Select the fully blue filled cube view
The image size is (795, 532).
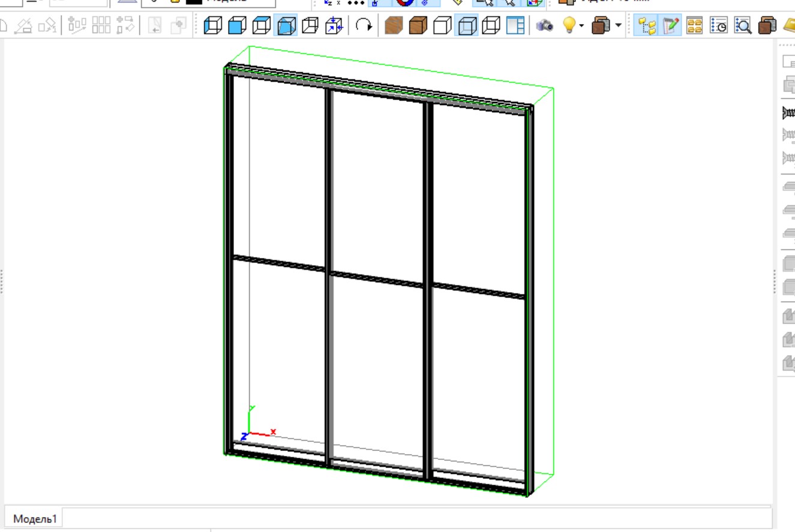coord(238,26)
